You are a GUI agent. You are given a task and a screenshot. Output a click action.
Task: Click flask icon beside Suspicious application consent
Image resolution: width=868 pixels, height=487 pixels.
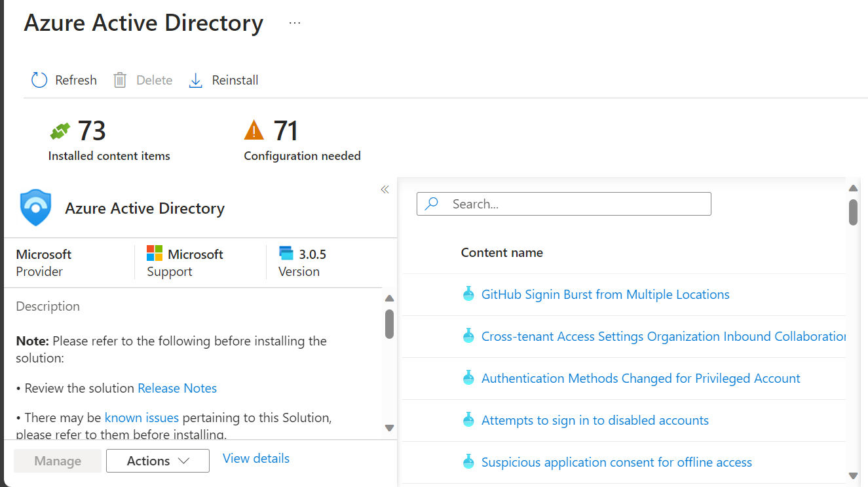click(468, 462)
